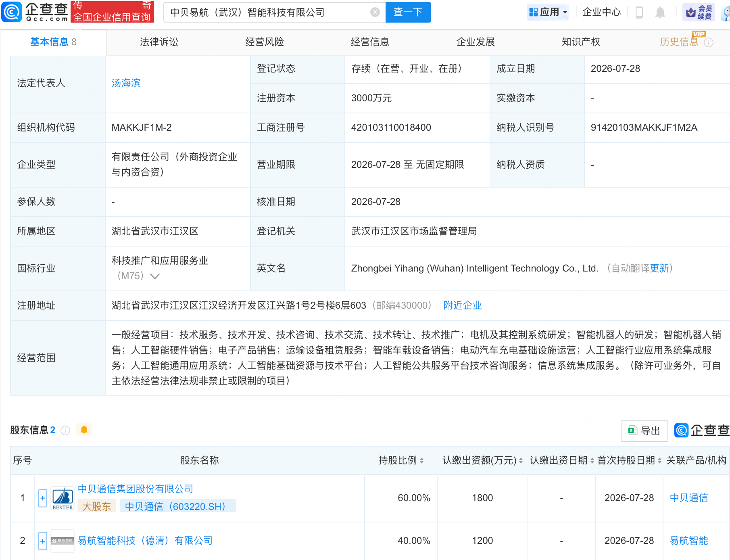Click the info icon next to 股东信息
Image resolution: width=730 pixels, height=560 pixels.
point(65,430)
